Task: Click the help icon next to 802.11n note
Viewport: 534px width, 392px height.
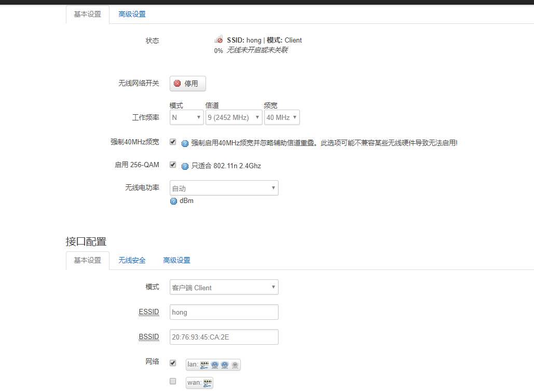Action: pyautogui.click(x=185, y=166)
